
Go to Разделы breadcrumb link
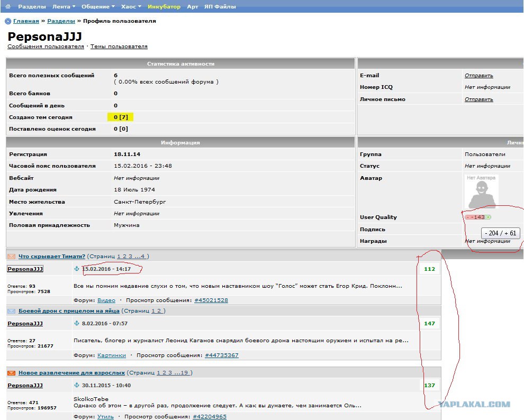[61, 21]
